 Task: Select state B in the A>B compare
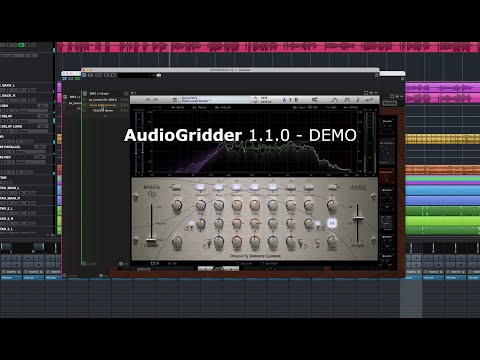[296, 100]
